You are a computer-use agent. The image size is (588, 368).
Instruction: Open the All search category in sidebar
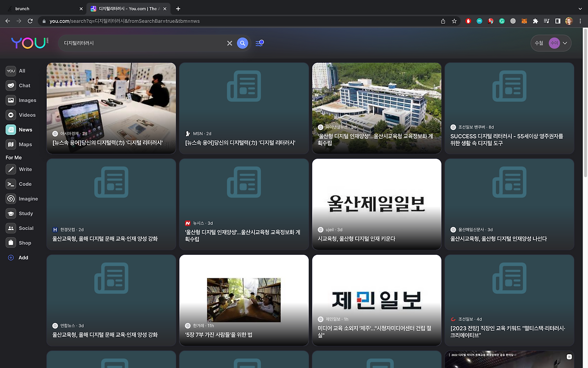[16, 71]
